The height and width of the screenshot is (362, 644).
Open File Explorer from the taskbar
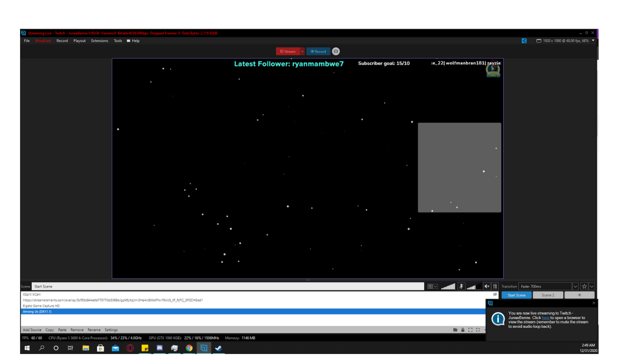point(86,348)
